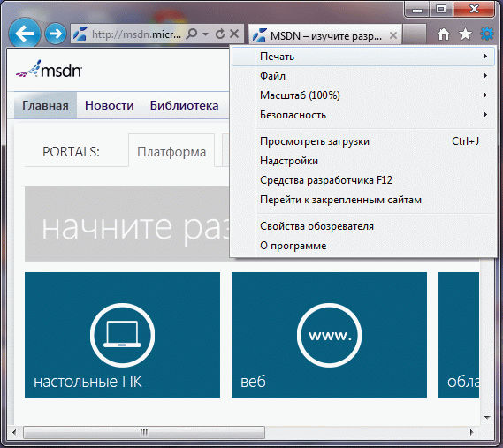
Task: Click the веб tile
Action: pos(329,335)
